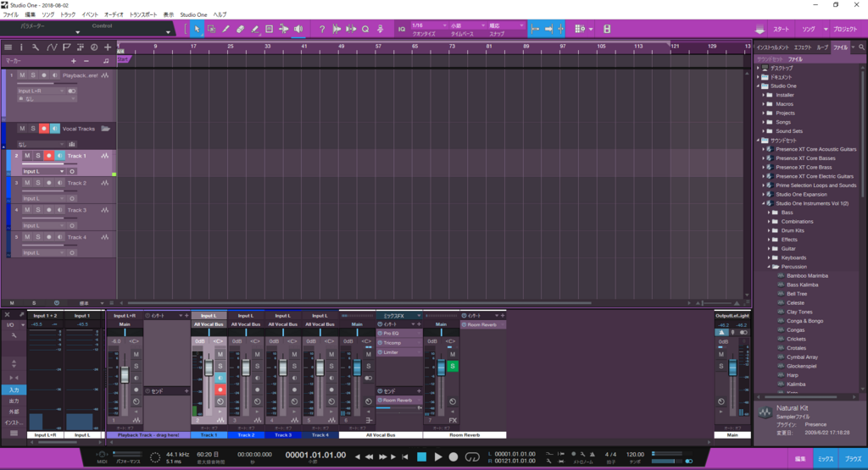
Task: Click the wrench icon above track list
Action: coord(36,47)
